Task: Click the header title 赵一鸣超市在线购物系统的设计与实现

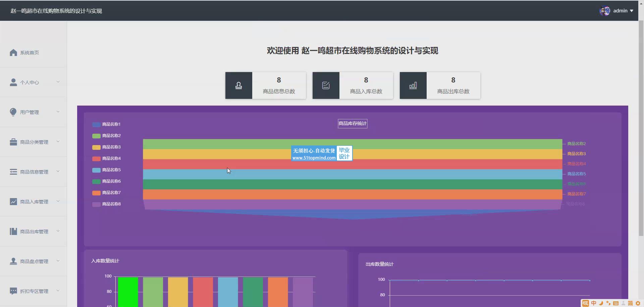Action: [x=56, y=11]
